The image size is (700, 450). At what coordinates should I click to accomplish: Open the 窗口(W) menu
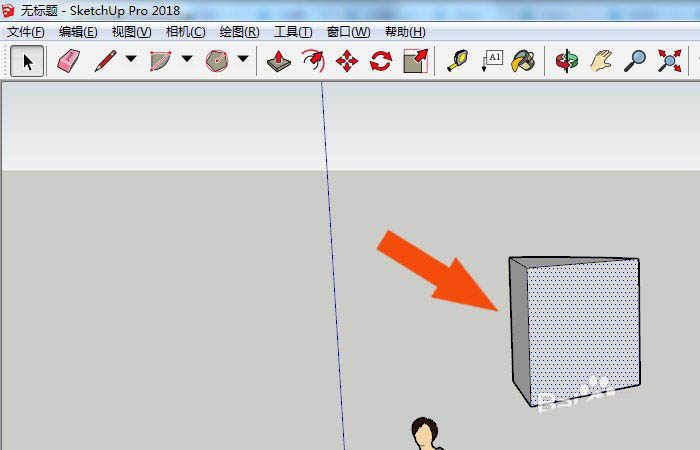coord(349,32)
